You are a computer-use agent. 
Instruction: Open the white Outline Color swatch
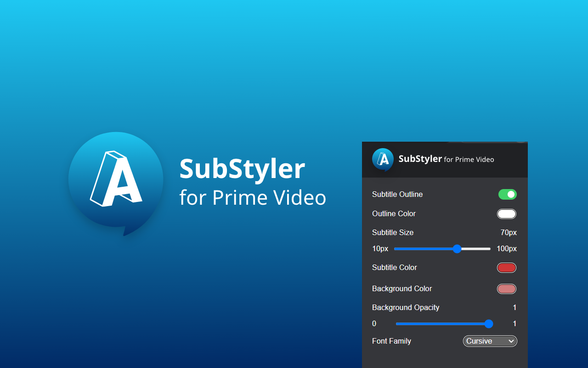[x=506, y=214]
